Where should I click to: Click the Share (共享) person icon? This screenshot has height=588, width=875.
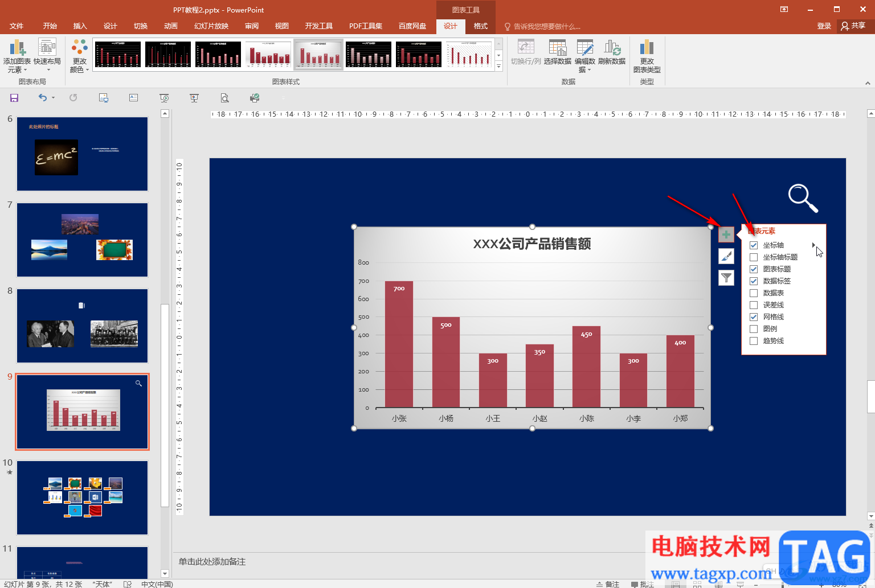click(x=845, y=26)
